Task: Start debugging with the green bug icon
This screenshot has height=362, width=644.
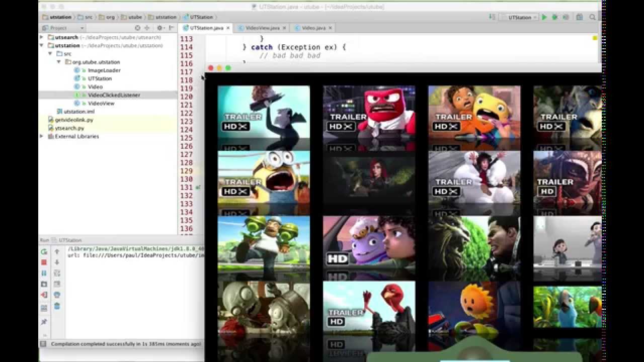Action: [x=555, y=17]
